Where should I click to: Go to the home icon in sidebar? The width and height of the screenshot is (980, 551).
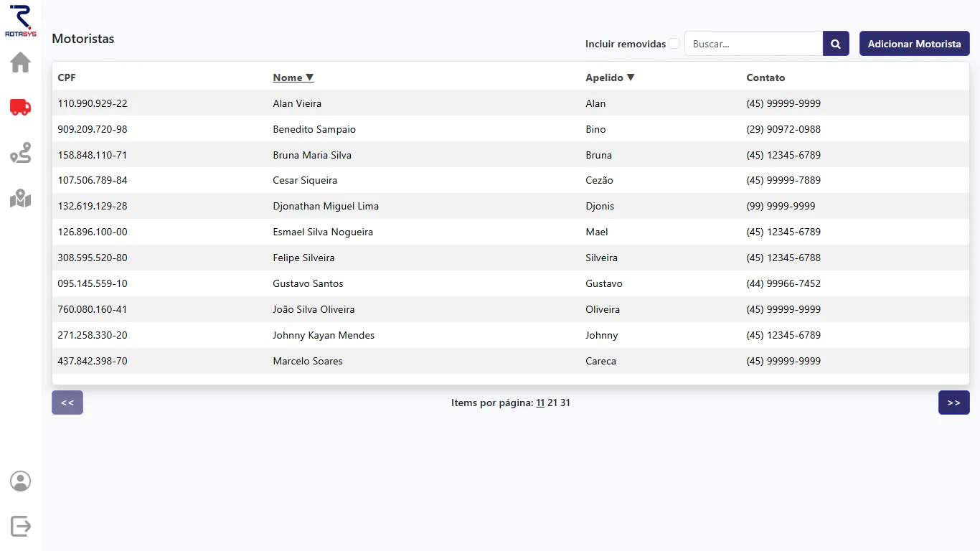[x=20, y=62]
